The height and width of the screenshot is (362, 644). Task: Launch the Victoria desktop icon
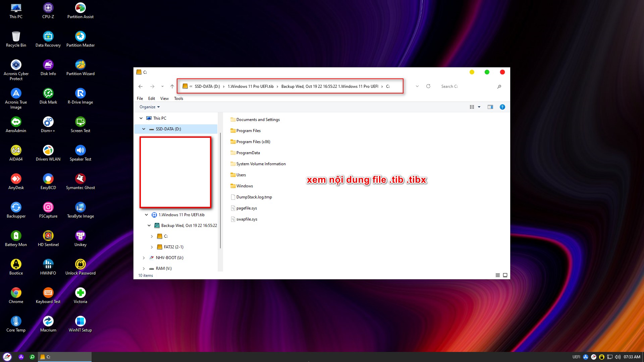point(80,293)
